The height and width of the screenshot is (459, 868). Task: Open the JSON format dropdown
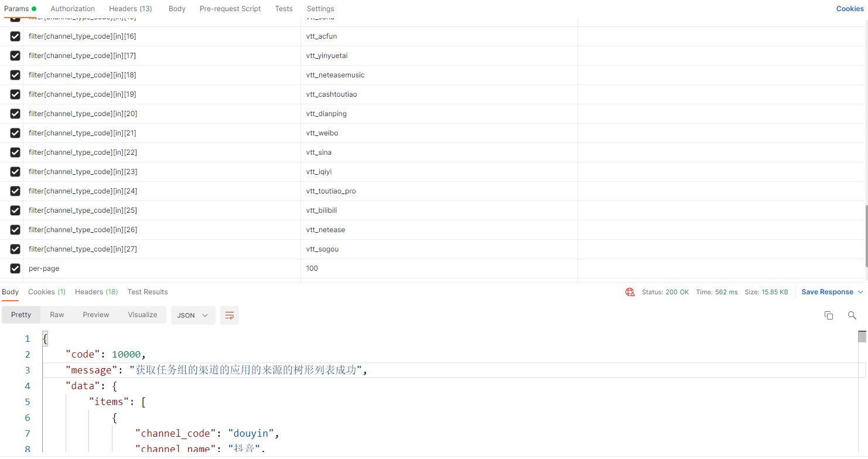[x=193, y=315]
